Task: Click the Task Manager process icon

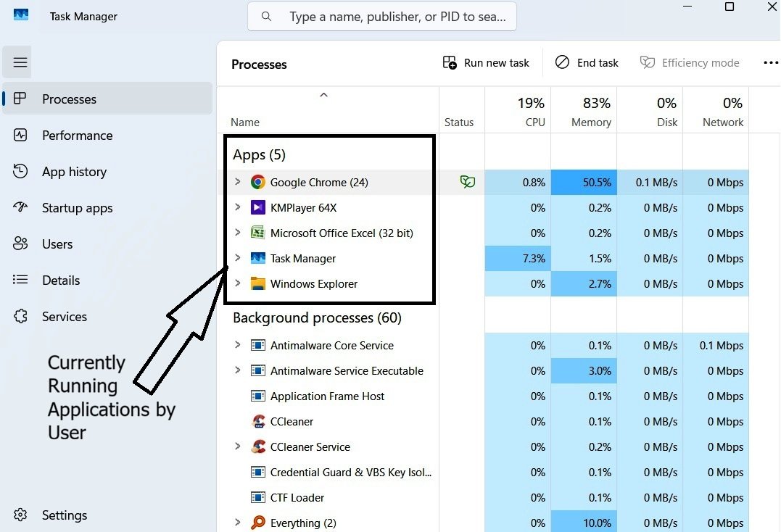Action: tap(258, 258)
